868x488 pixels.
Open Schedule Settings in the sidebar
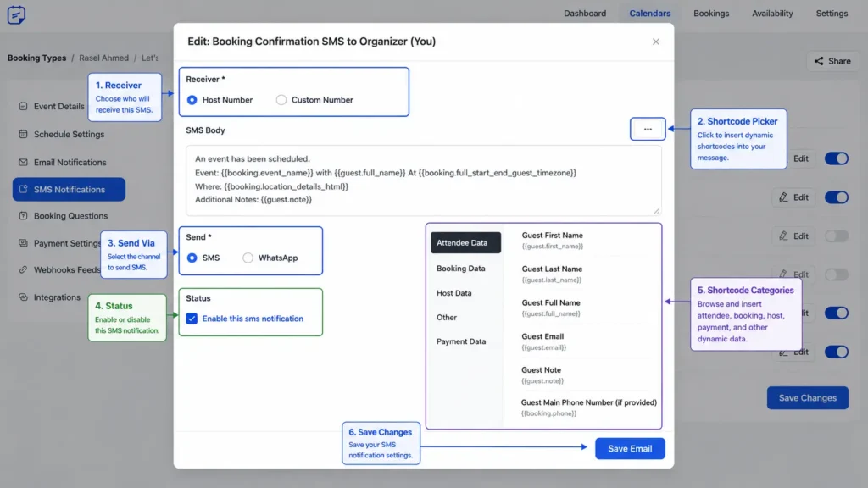click(69, 134)
